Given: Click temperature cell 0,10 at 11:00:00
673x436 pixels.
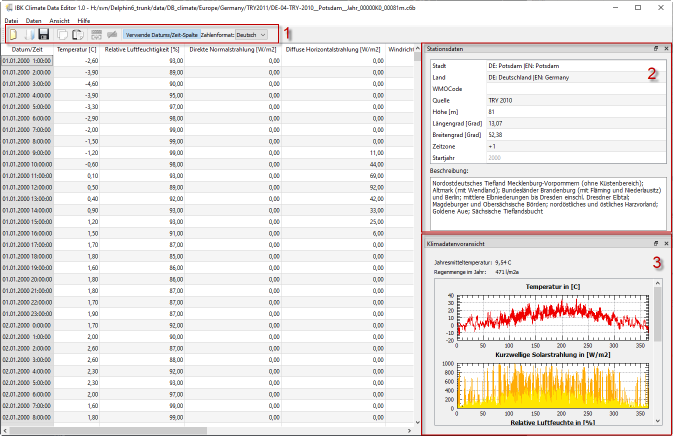Looking at the screenshot, I should pyautogui.click(x=76, y=176).
